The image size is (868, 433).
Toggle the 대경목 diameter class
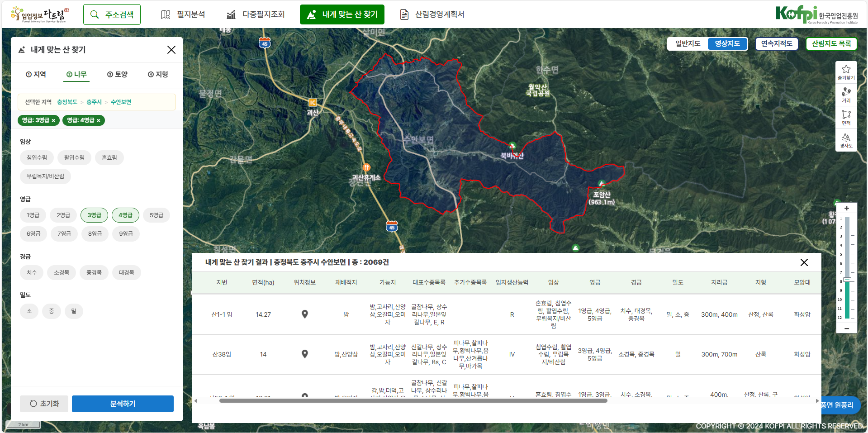click(x=127, y=273)
